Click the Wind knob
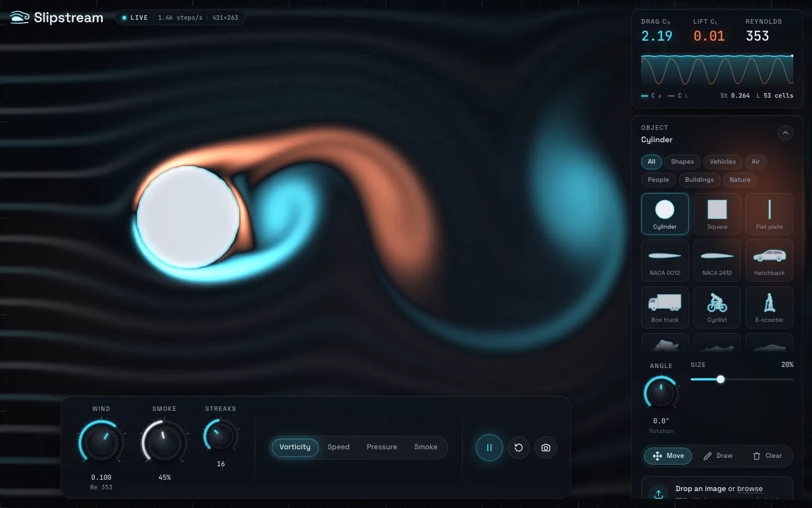The image size is (812, 508). click(101, 441)
